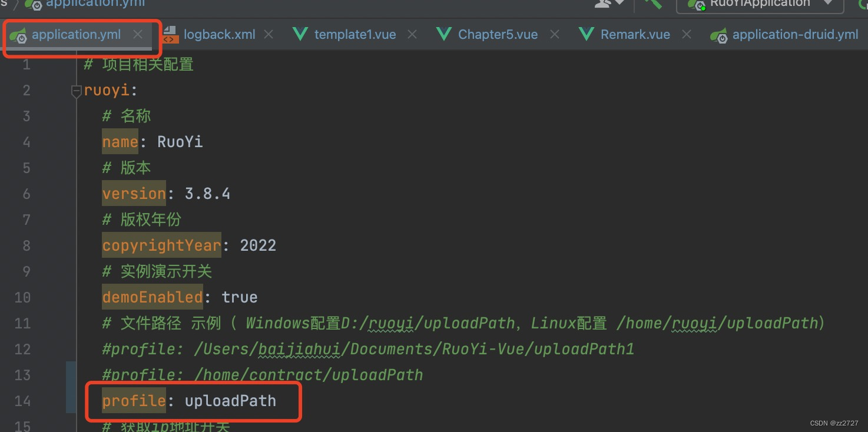The width and height of the screenshot is (868, 432).
Task: Click the copyright value '2022'
Action: (x=258, y=245)
